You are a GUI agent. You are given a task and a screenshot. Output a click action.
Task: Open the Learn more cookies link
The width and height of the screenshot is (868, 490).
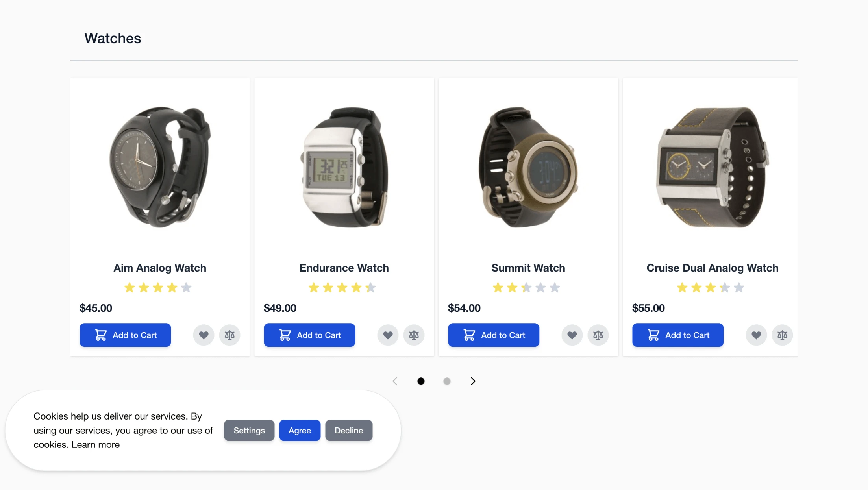pyautogui.click(x=96, y=444)
